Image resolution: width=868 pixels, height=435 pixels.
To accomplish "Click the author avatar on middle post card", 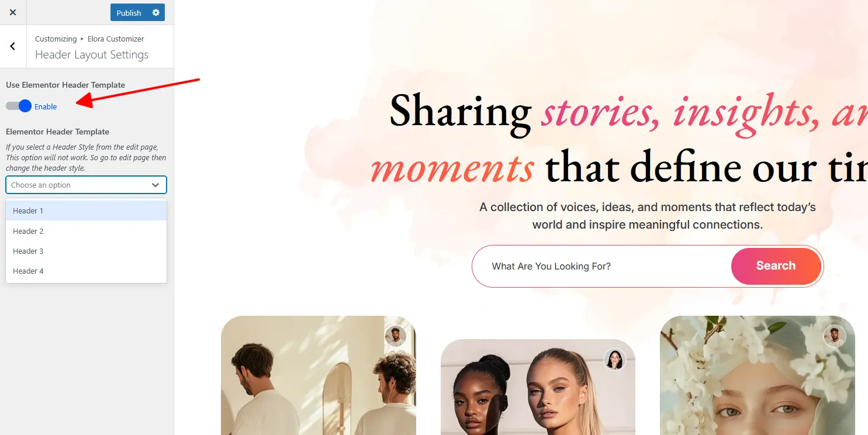I will (x=615, y=360).
